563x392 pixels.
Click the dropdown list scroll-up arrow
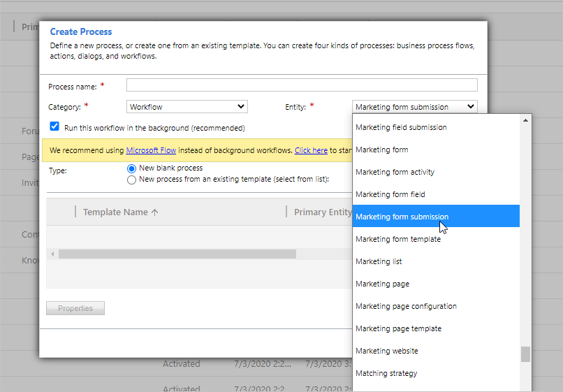pyautogui.click(x=525, y=120)
